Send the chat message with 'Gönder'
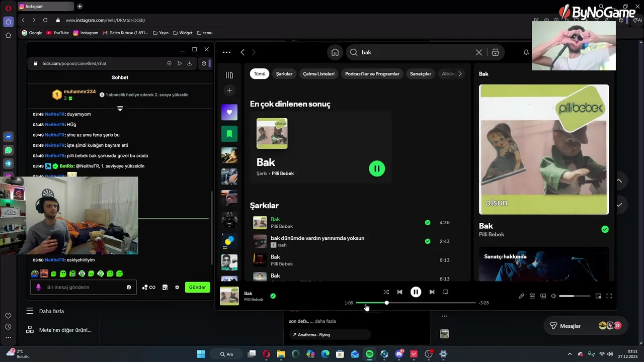The height and width of the screenshot is (362, 644). coord(197,287)
